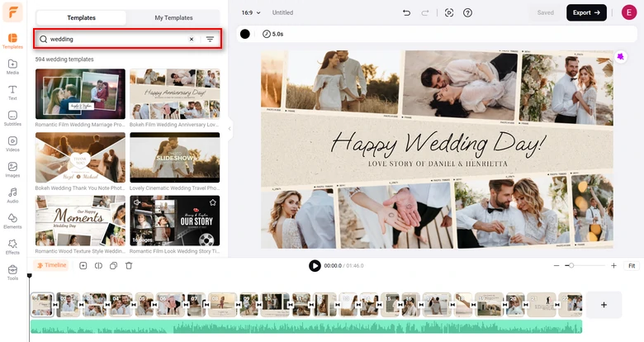Switch to the Templates tab
Screen dimensions: 644x342
pos(81,17)
